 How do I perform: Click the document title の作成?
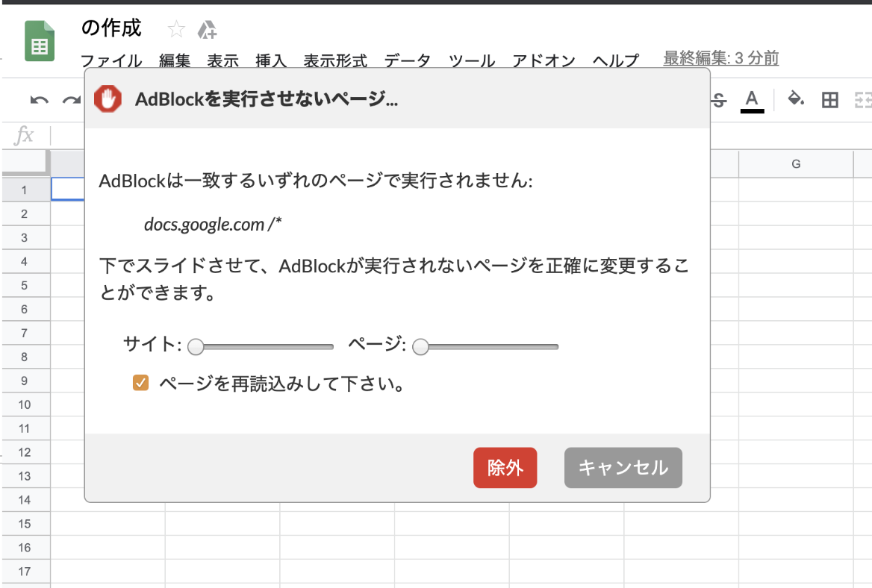click(x=111, y=28)
